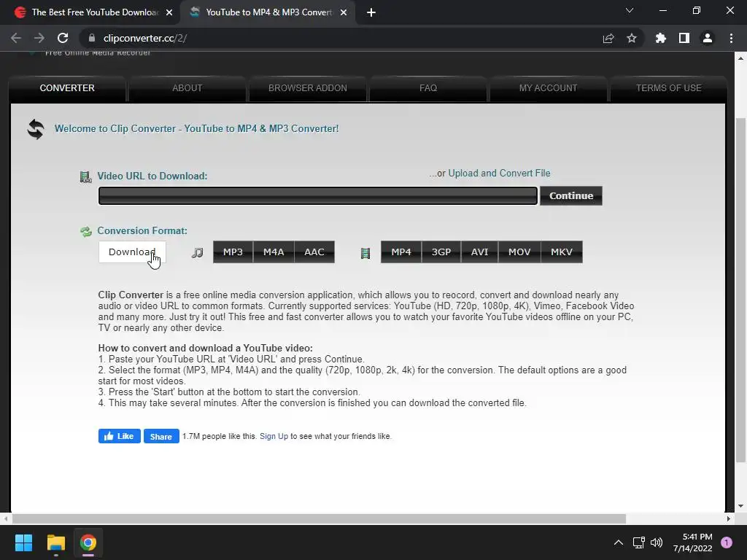Click the Chrome taskbar icon
Image resolution: width=747 pixels, height=560 pixels.
click(88, 542)
